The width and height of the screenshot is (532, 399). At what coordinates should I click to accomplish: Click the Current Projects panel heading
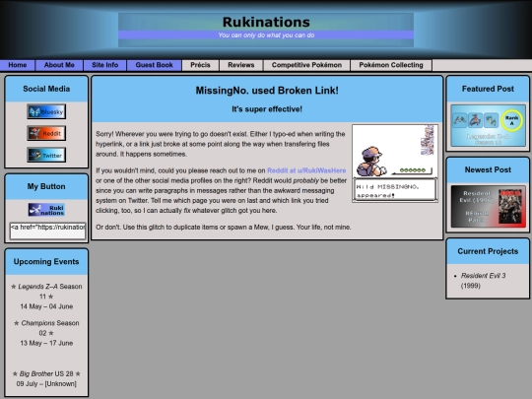click(488, 251)
